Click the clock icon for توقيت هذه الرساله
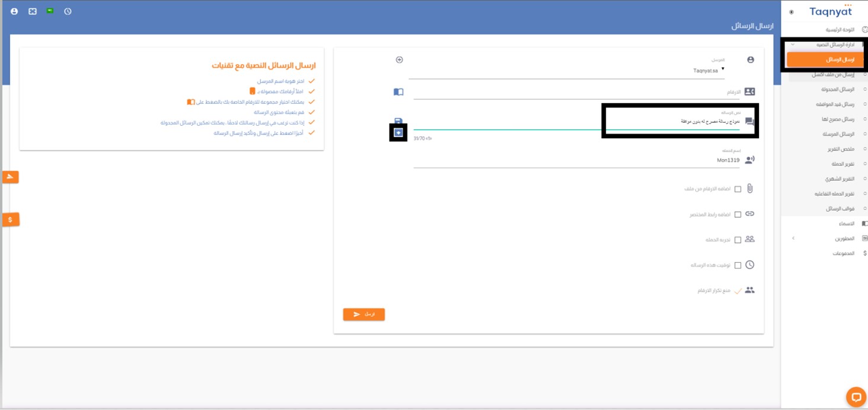This screenshot has height=410, width=868. pyautogui.click(x=749, y=265)
